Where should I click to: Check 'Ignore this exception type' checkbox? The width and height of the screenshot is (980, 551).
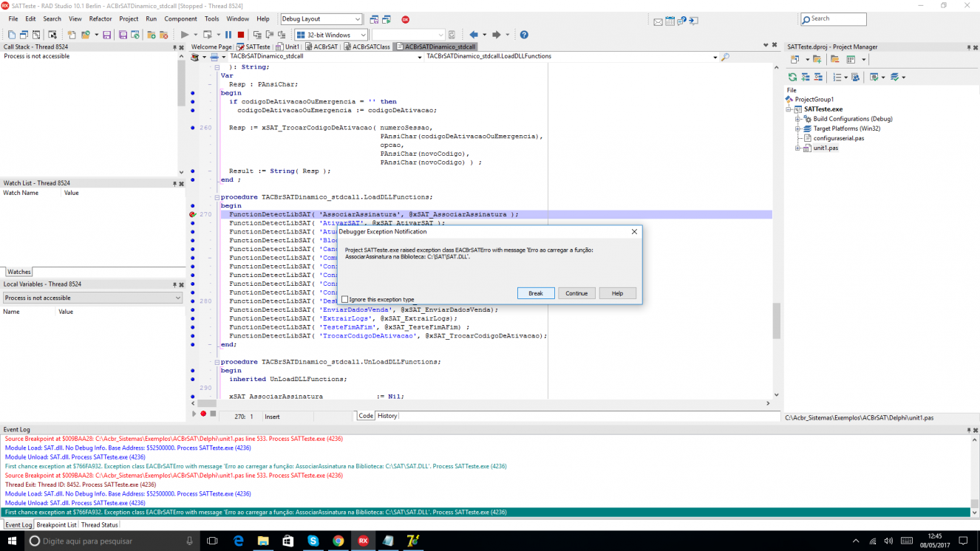[x=344, y=299]
